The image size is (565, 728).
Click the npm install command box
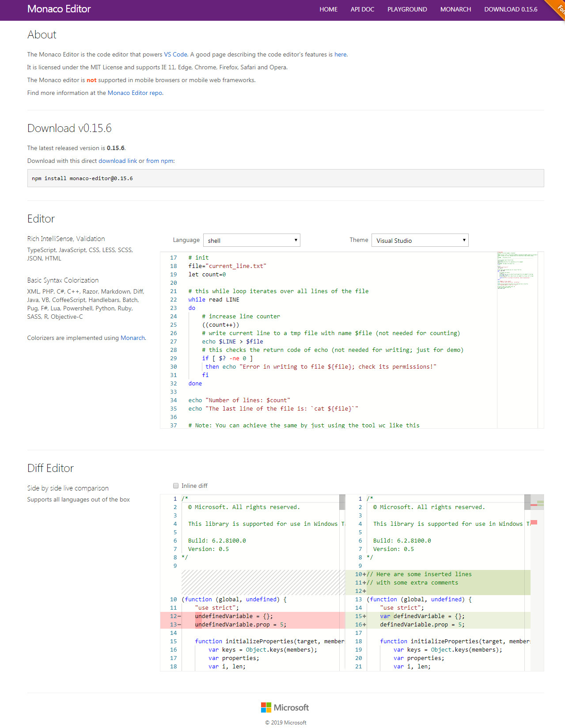click(x=285, y=178)
